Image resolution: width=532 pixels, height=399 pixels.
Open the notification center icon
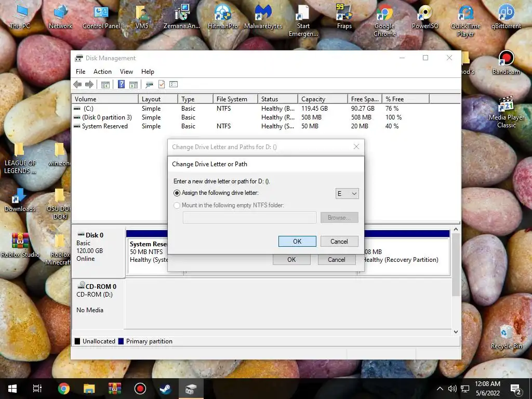pyautogui.click(x=516, y=389)
